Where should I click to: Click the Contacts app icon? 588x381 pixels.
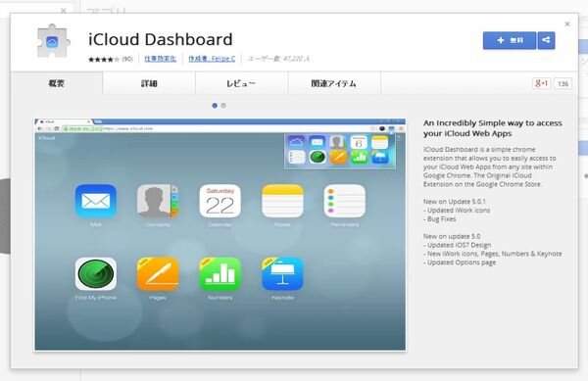[x=158, y=201]
